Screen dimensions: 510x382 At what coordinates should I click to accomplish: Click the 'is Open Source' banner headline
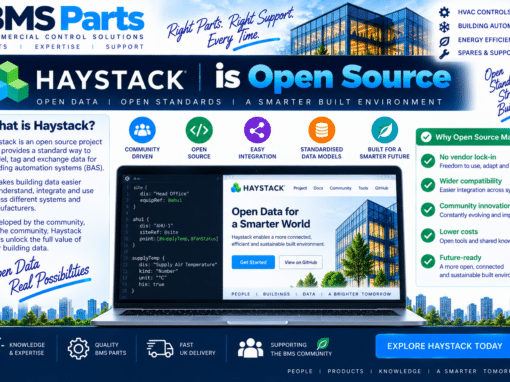coord(333,78)
